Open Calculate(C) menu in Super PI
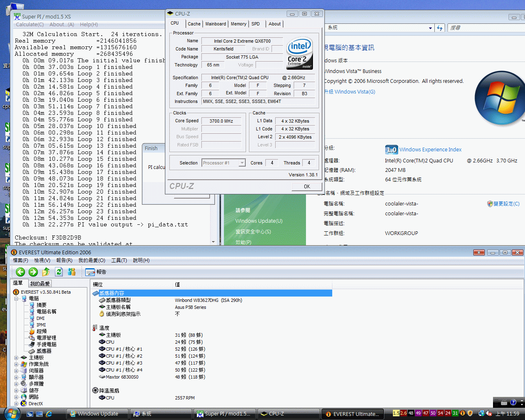Screen dimensions: 525x420 pyautogui.click(x=30, y=25)
